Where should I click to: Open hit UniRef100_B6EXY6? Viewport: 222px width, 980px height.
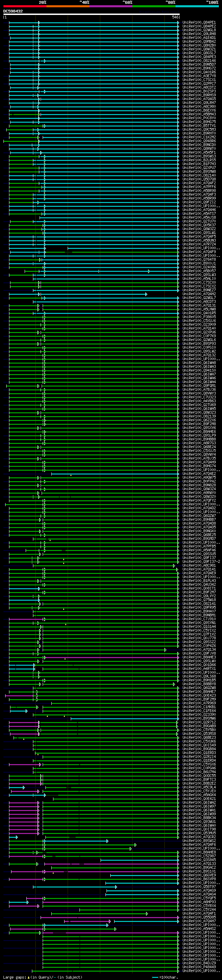pos(199,110)
